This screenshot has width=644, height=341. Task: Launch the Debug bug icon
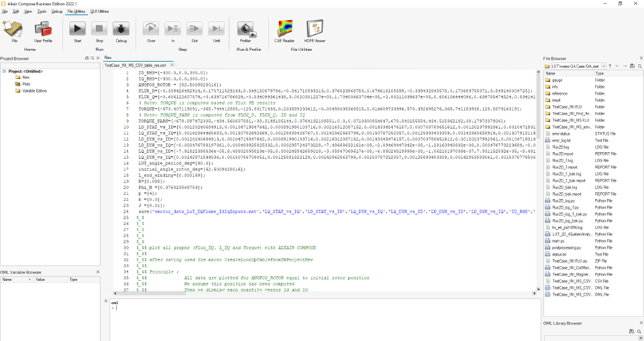click(x=121, y=29)
